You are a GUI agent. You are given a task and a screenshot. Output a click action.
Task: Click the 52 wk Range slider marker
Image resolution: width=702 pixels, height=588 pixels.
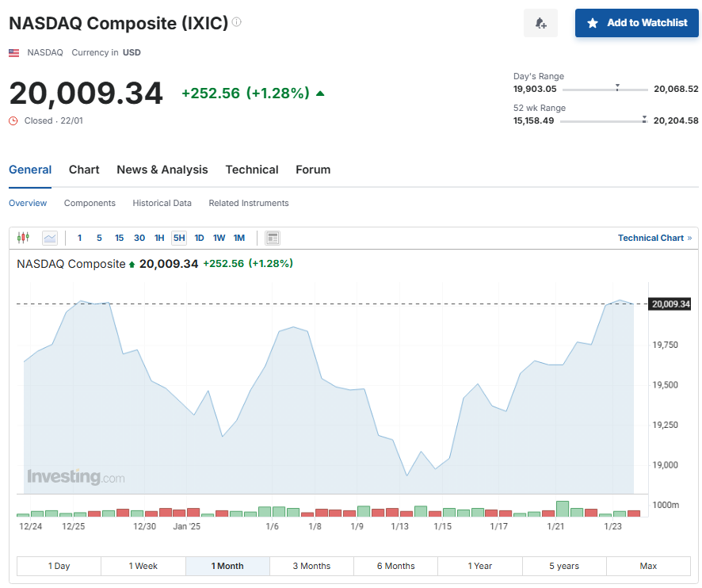(644, 119)
